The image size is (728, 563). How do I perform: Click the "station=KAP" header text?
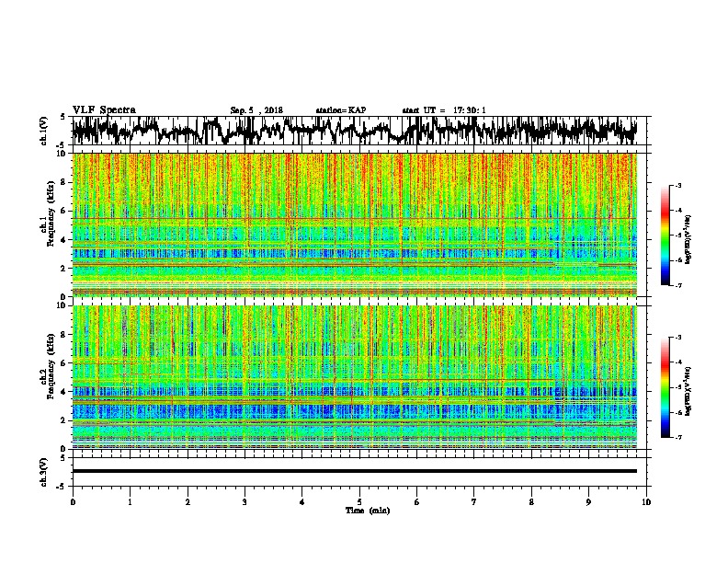(340, 110)
